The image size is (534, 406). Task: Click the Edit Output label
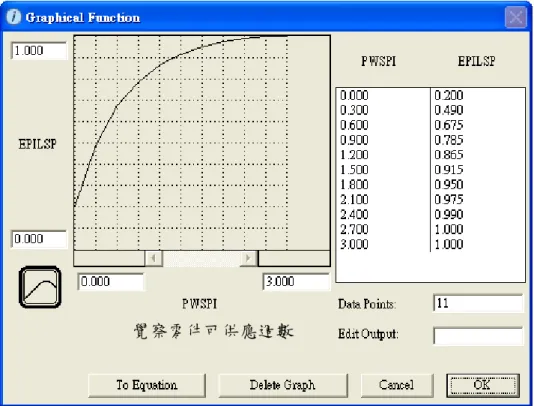tap(368, 334)
